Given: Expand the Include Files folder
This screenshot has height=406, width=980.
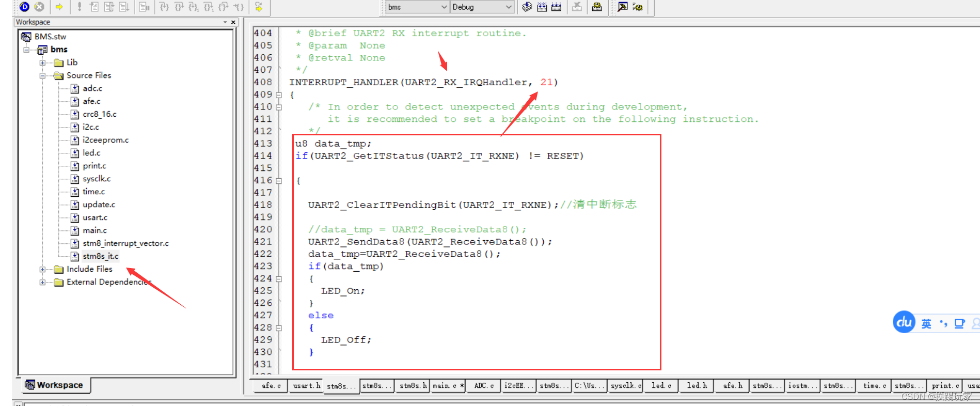Looking at the screenshot, I should (x=42, y=269).
